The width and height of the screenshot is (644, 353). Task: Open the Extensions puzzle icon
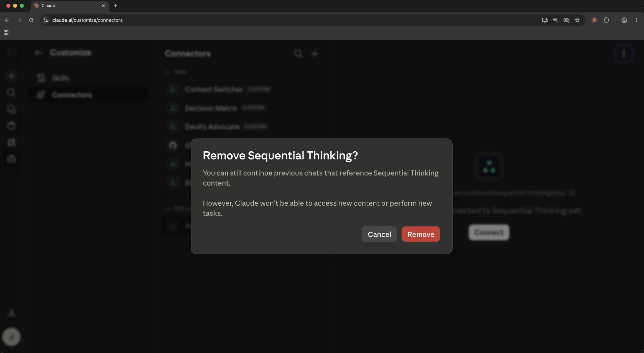[606, 20]
